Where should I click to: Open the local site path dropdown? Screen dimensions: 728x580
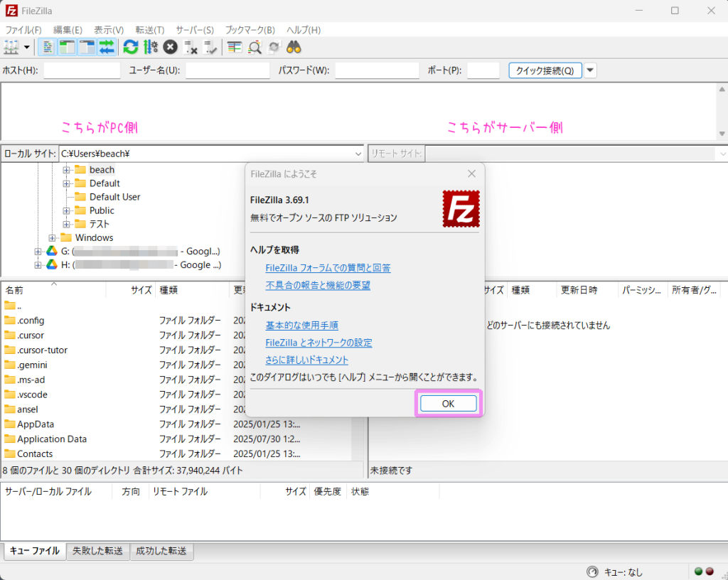click(358, 154)
